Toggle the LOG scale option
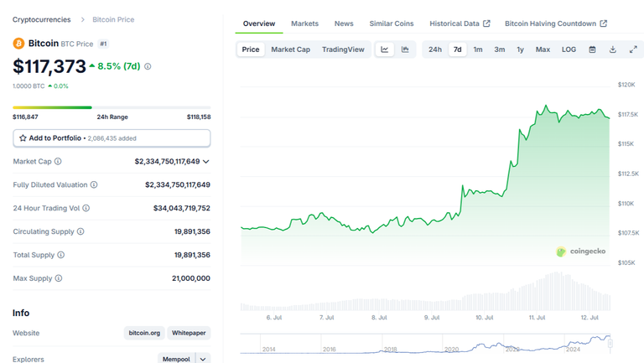 click(569, 49)
